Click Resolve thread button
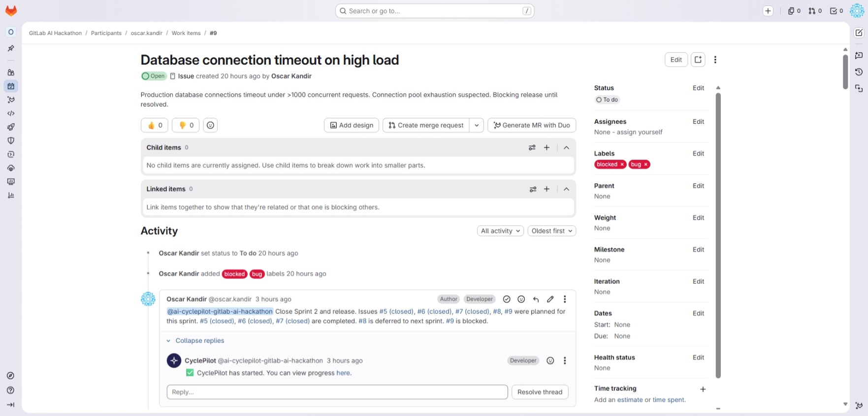Viewport: 868px width, 416px height. 540,392
